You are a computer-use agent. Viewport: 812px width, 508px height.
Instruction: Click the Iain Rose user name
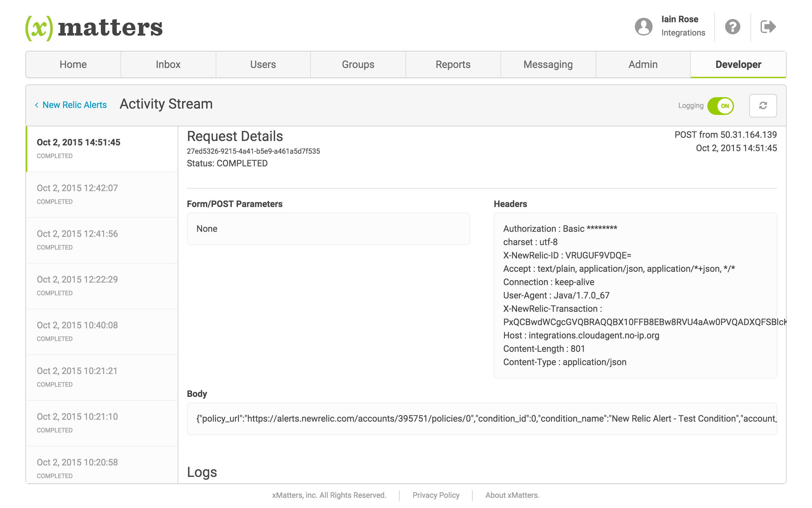coord(679,19)
